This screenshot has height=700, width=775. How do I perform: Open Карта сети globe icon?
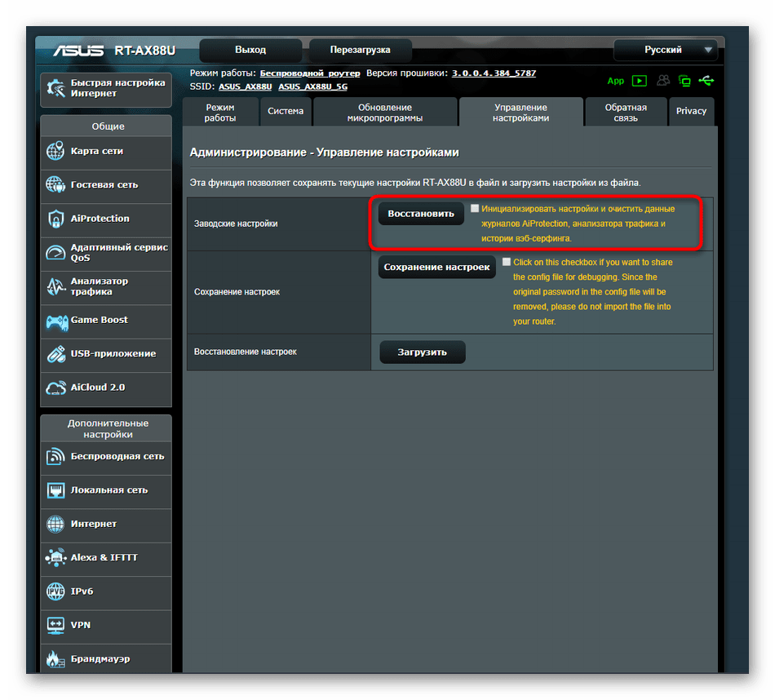55,151
